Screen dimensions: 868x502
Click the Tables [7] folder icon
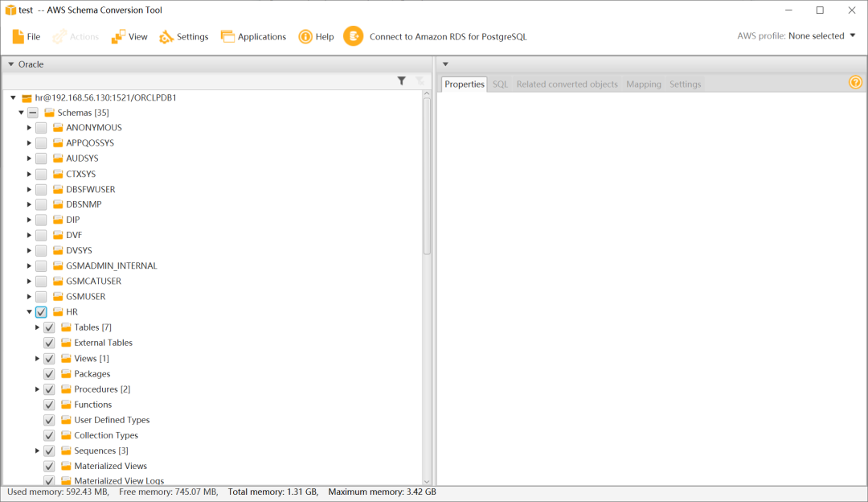(x=66, y=327)
